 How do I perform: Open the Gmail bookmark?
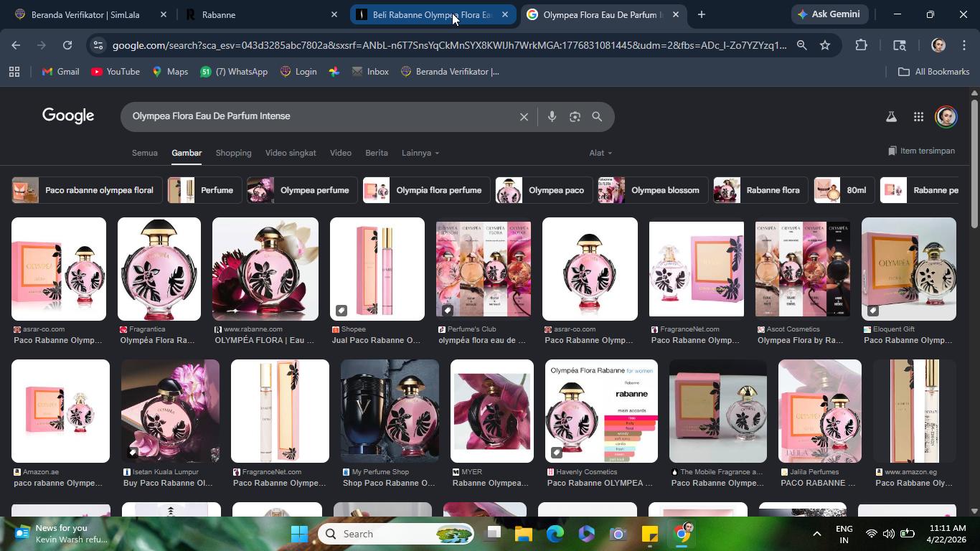tap(61, 72)
